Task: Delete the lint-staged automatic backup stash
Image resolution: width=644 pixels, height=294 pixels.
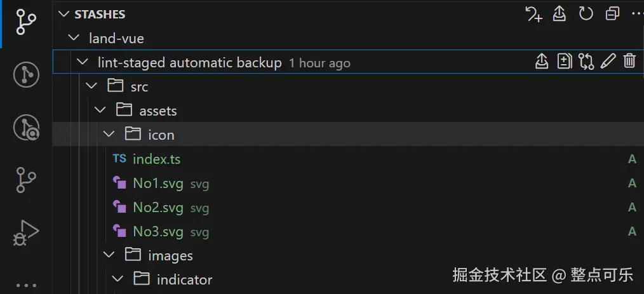Action: 629,62
